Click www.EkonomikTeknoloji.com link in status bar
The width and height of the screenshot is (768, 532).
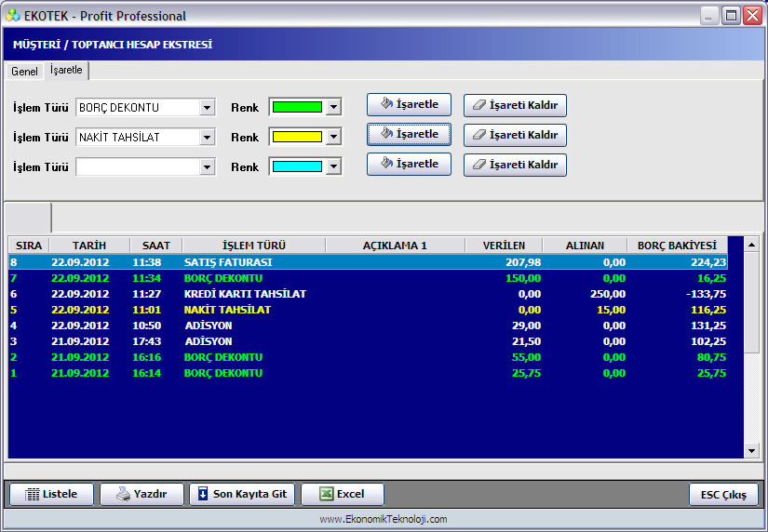coord(384,519)
